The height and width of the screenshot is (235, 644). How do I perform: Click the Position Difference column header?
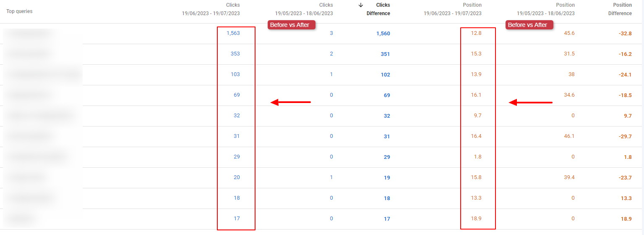[x=620, y=9]
